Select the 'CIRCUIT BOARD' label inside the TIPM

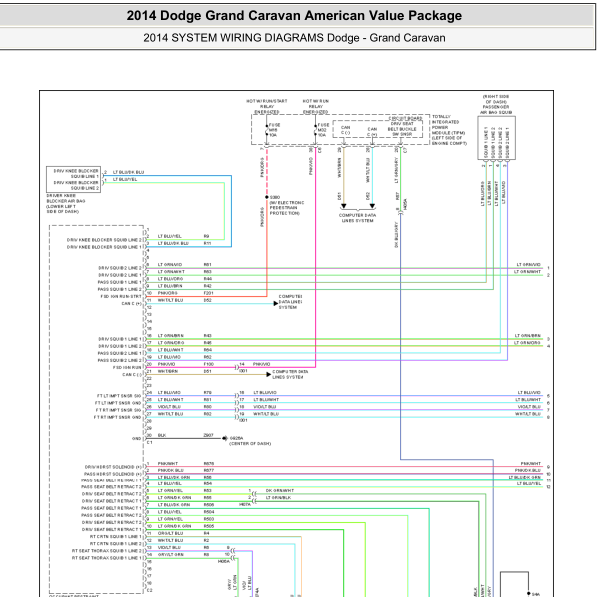[x=406, y=119]
